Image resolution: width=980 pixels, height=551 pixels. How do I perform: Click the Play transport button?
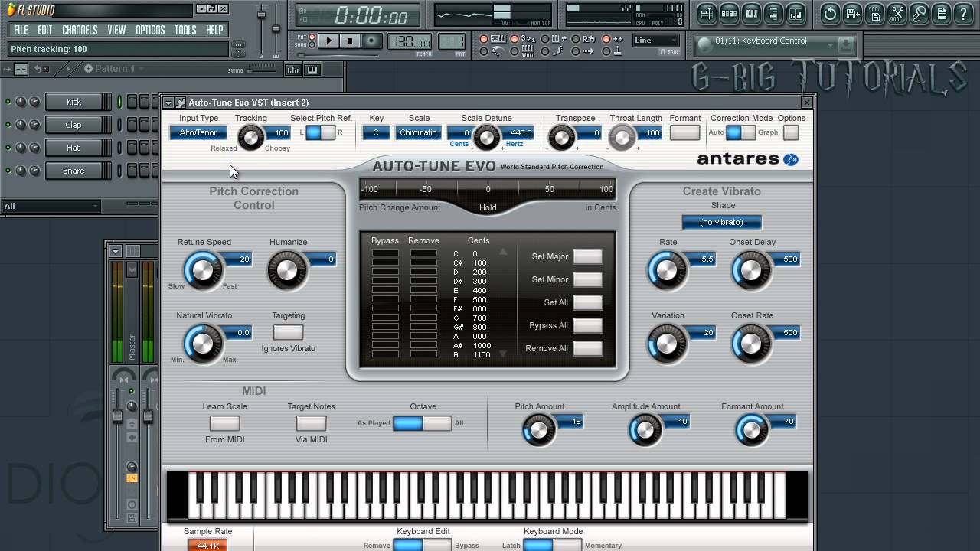pos(328,41)
